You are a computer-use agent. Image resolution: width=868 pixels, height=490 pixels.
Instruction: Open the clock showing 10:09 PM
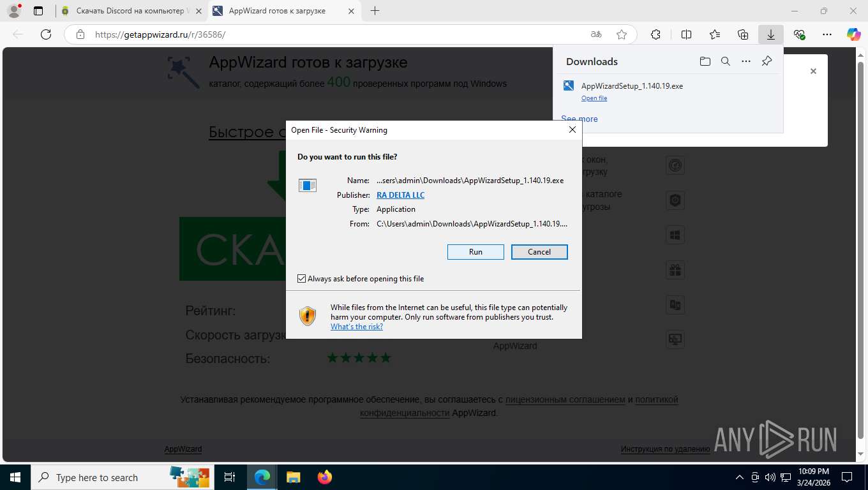pyautogui.click(x=813, y=477)
